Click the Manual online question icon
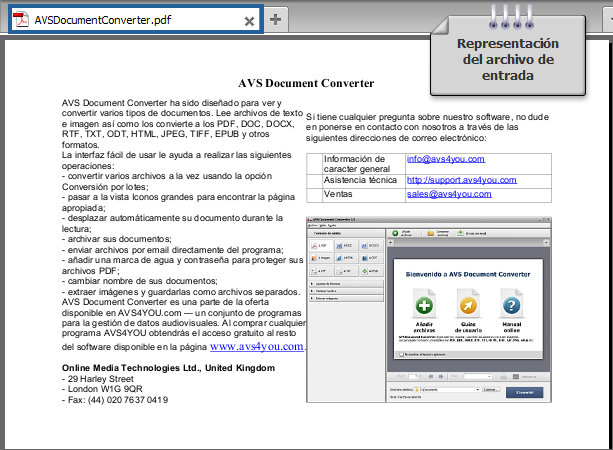613x450 pixels. [511, 305]
